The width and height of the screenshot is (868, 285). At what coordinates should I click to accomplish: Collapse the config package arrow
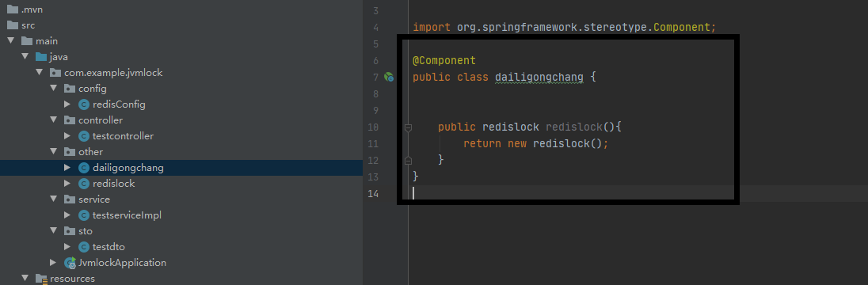(x=54, y=89)
